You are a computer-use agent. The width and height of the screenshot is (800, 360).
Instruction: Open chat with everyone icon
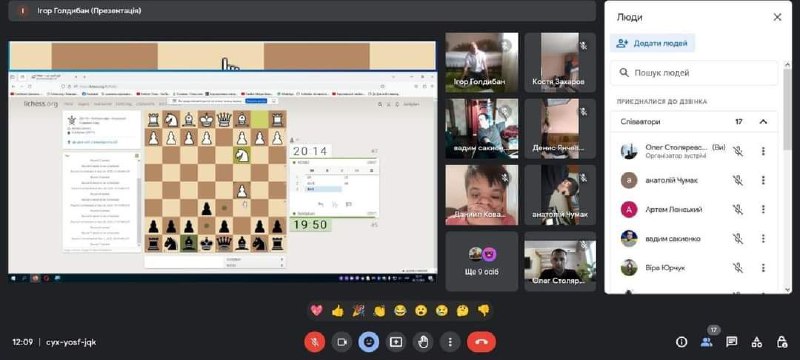click(732, 342)
